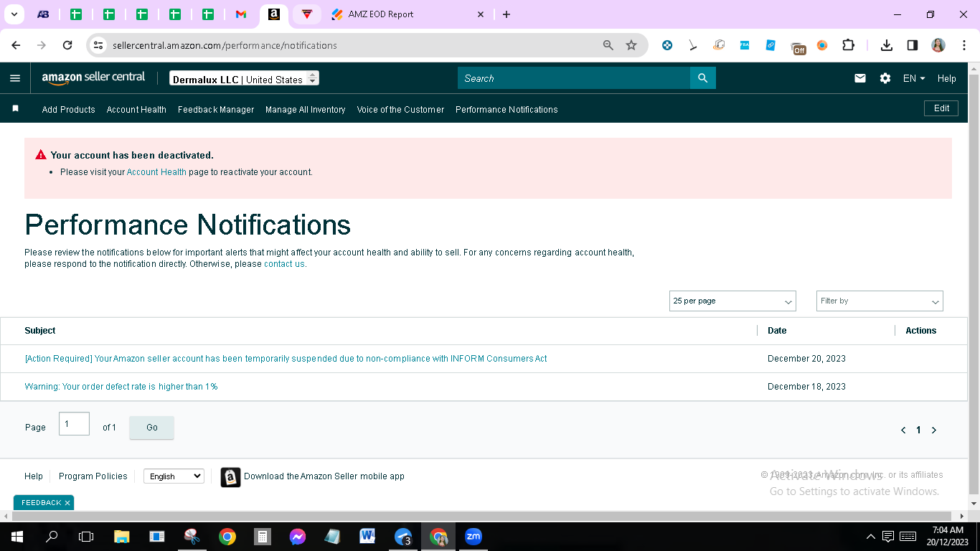Open the order defect rate warning
Image resolution: width=980 pixels, height=551 pixels.
[x=121, y=387]
